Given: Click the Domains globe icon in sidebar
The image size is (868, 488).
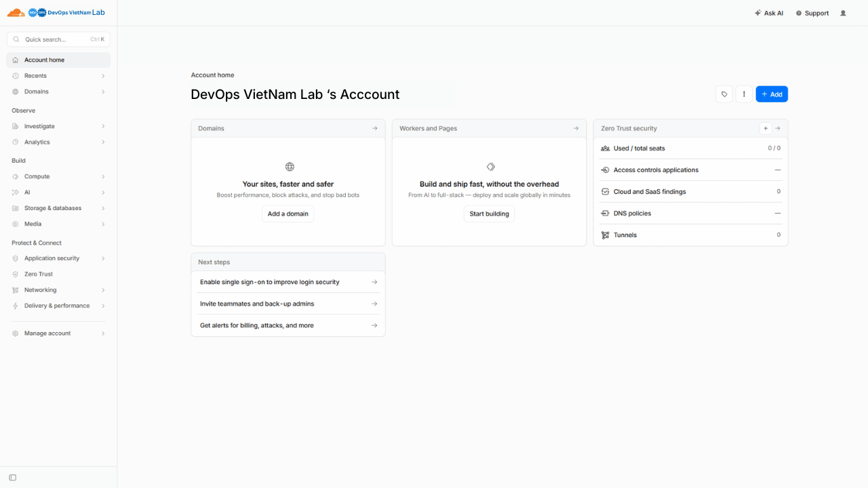Looking at the screenshot, I should 16,91.
